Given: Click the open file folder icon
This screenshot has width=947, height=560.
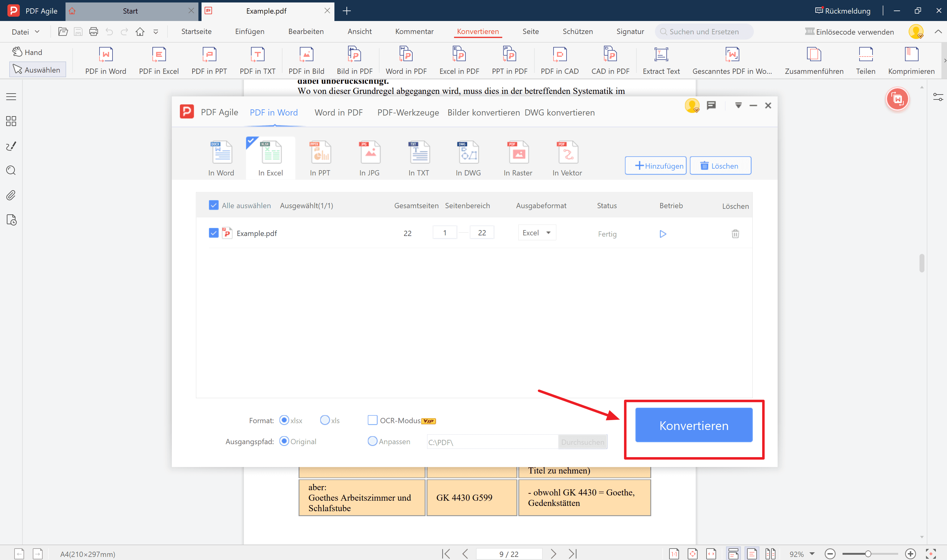Looking at the screenshot, I should (x=63, y=32).
